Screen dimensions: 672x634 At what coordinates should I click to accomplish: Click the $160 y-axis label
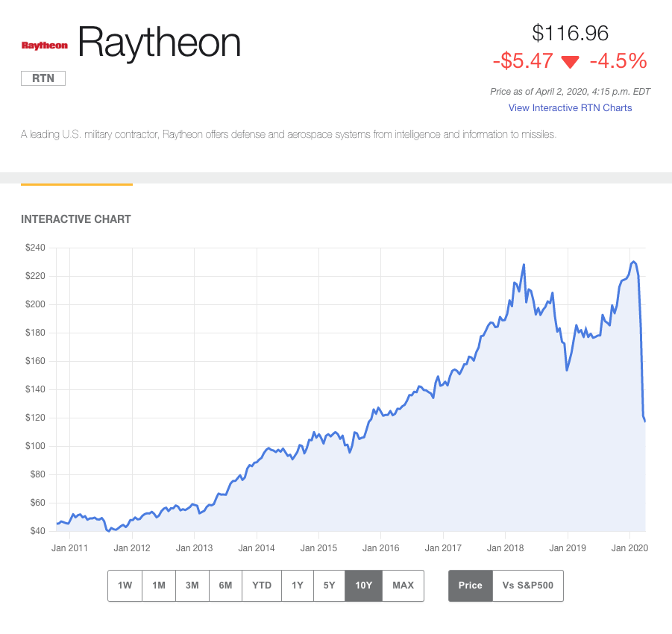click(35, 361)
